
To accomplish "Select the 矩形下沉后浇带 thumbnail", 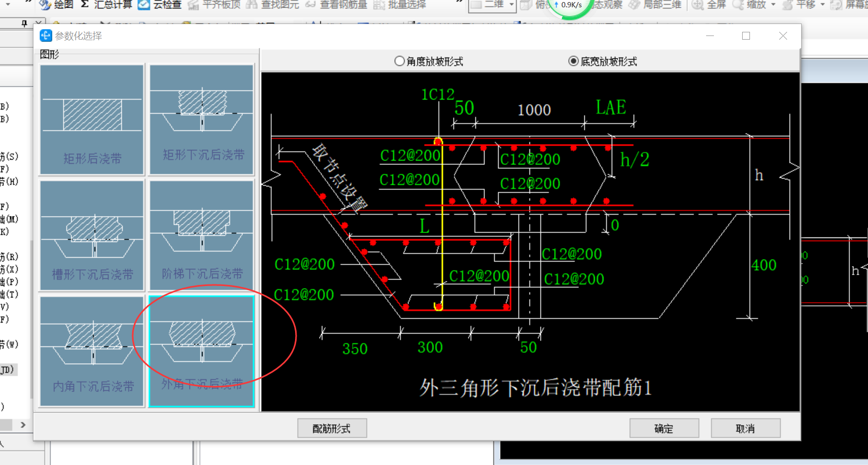I will pyautogui.click(x=202, y=120).
